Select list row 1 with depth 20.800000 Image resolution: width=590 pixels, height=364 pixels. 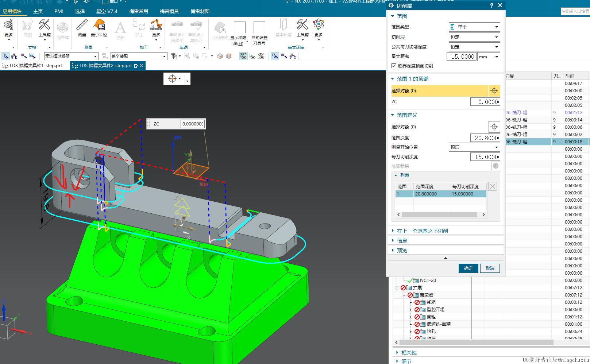441,194
